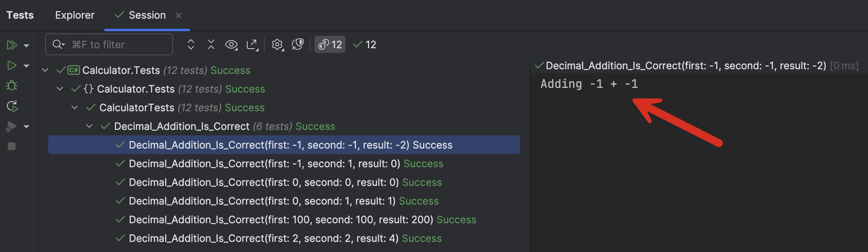Open the Run All Tests dropdown arrow
The width and height of the screenshot is (868, 252).
click(26, 45)
